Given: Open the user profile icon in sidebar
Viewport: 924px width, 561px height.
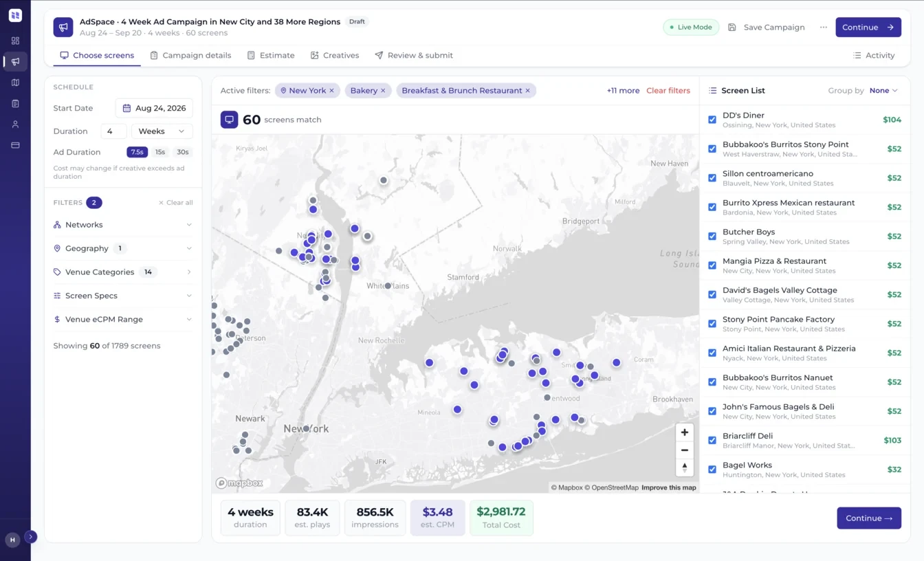Looking at the screenshot, I should tap(15, 124).
